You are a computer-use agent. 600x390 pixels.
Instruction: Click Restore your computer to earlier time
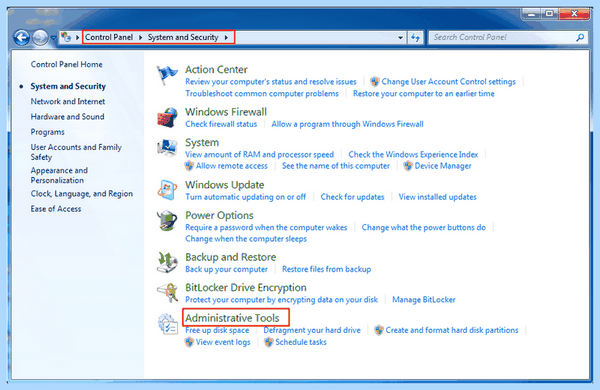pyautogui.click(x=424, y=93)
